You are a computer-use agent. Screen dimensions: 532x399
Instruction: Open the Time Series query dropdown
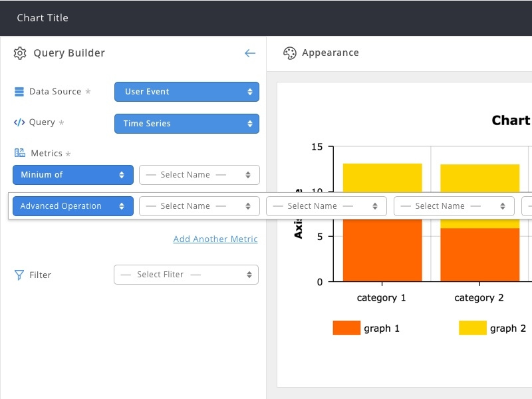pyautogui.click(x=187, y=124)
